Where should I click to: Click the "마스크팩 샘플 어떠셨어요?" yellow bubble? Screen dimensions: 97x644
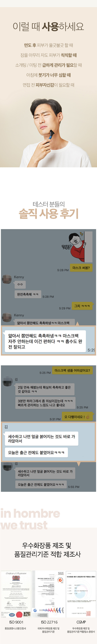(x=72, y=370)
